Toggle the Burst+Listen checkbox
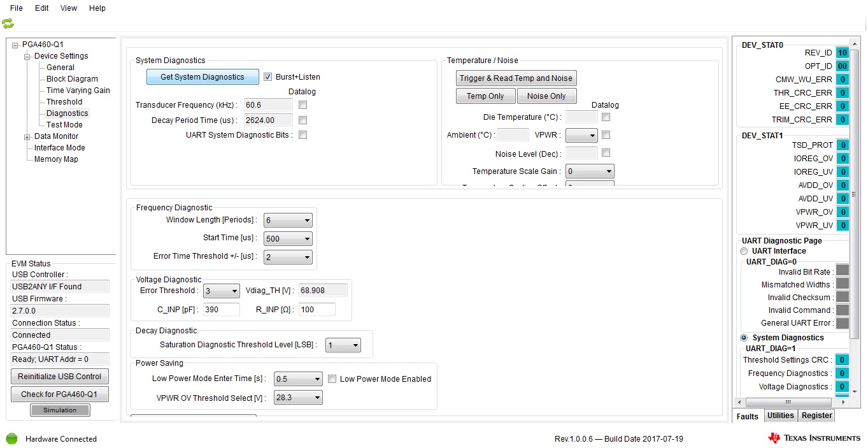This screenshot has width=868, height=448. tap(268, 76)
